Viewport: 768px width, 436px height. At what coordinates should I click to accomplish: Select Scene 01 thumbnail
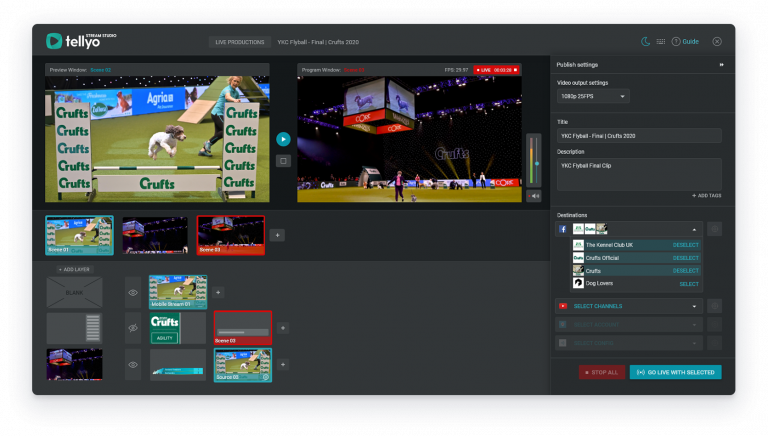click(79, 235)
